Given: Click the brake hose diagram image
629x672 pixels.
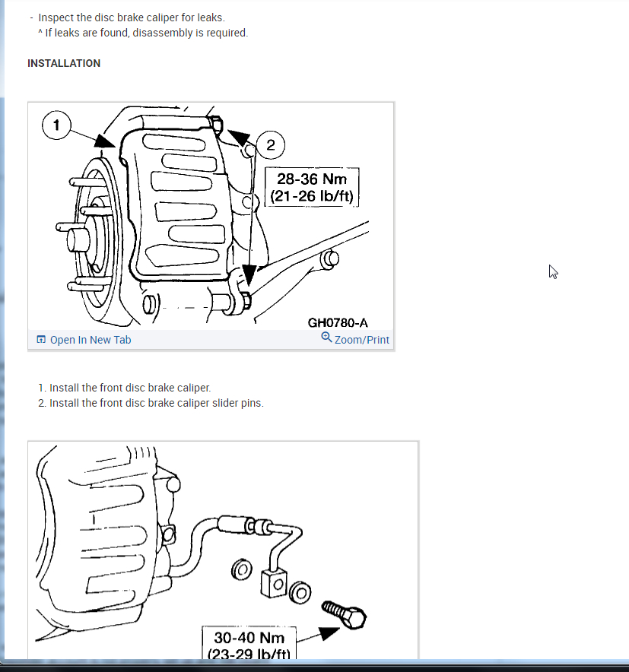Looking at the screenshot, I should click(x=223, y=550).
